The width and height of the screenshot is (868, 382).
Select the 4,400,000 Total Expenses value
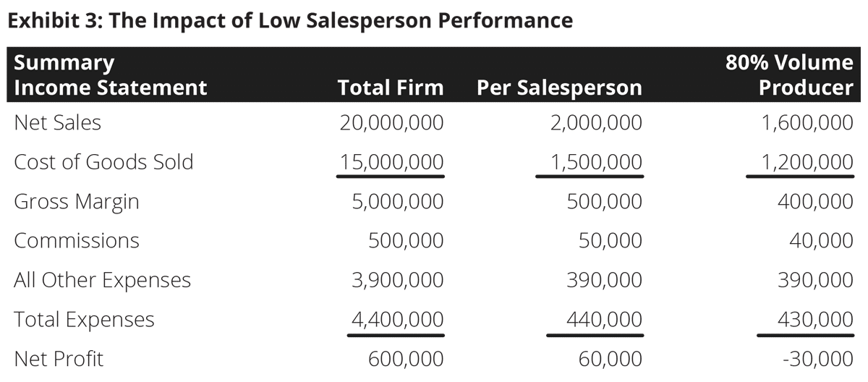[397, 319]
